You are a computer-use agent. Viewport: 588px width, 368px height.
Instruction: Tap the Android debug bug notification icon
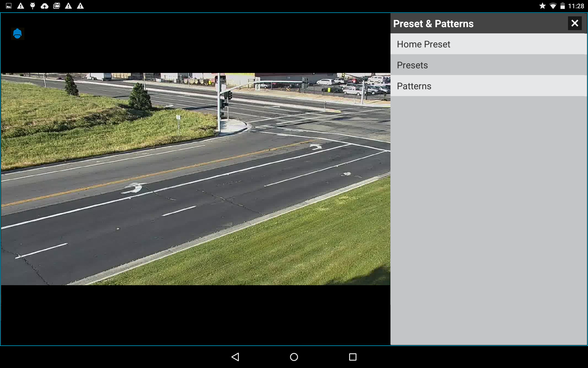33,6
